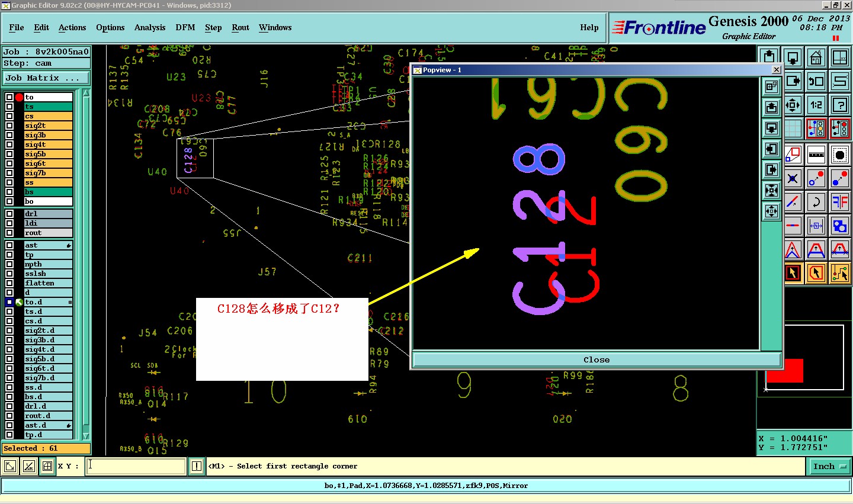Toggle the 'ts' layer checkbox

tap(9, 107)
